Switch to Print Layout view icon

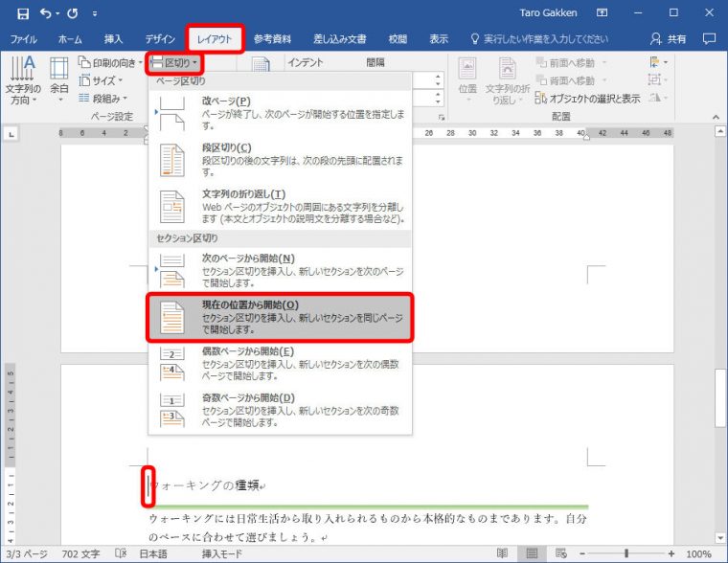coord(532,553)
